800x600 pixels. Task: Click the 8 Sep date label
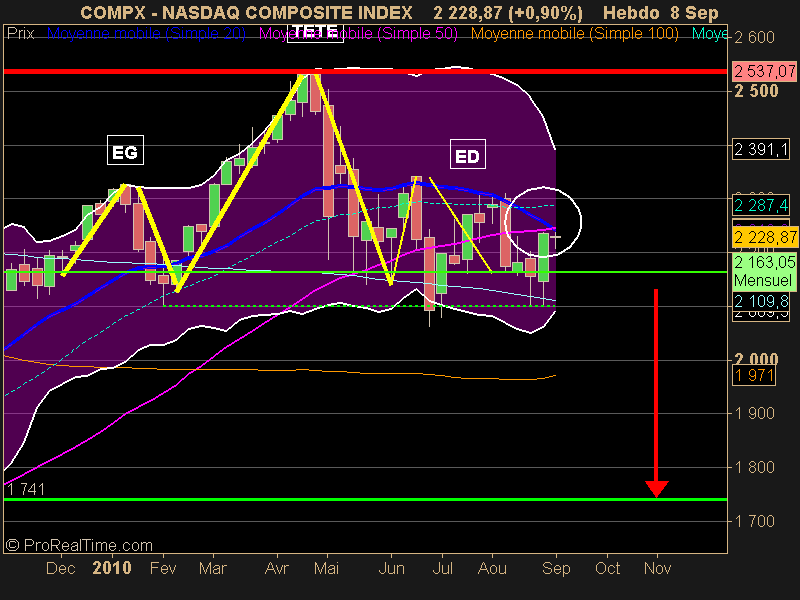694,13
